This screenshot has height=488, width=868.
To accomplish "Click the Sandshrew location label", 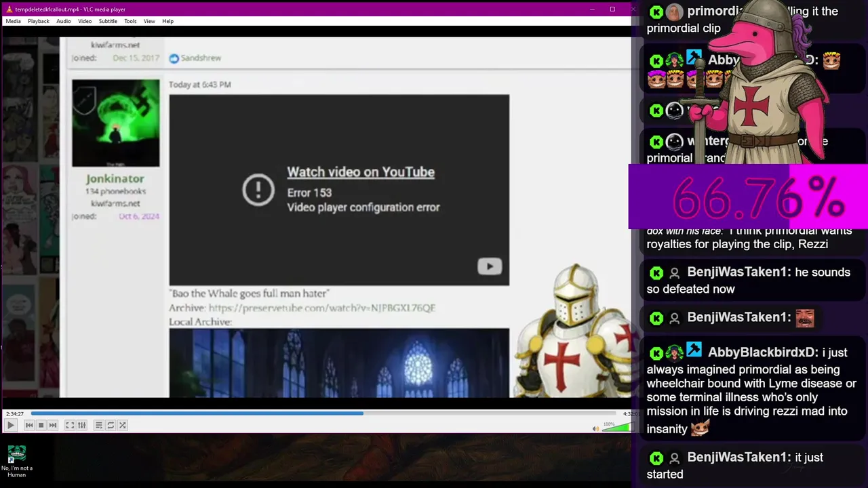I will (x=201, y=58).
